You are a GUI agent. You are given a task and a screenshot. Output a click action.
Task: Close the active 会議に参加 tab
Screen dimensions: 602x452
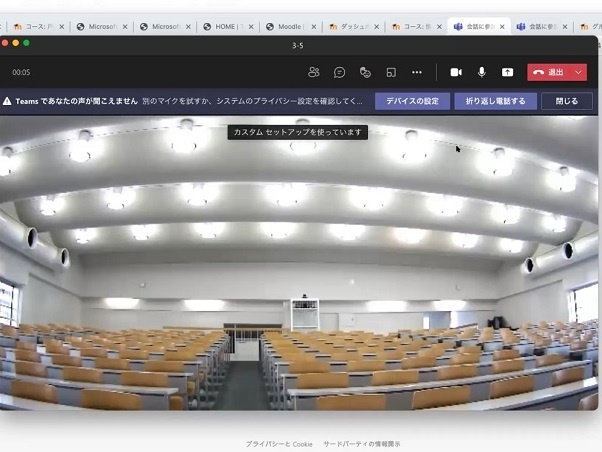click(x=502, y=26)
